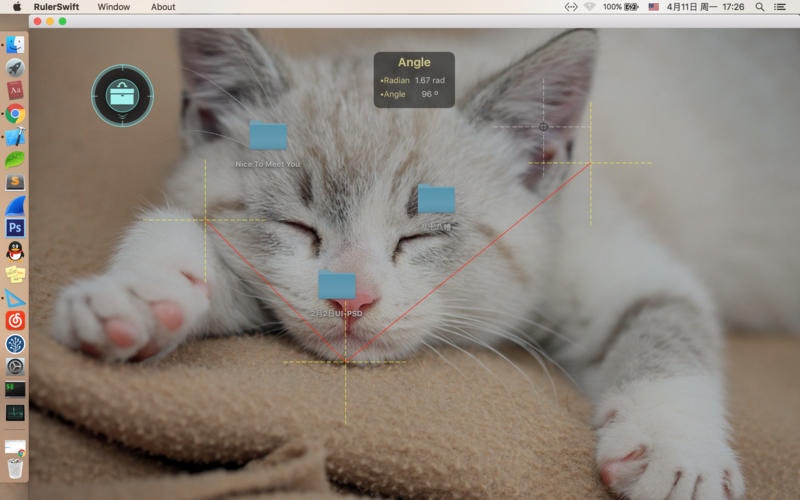This screenshot has height=500, width=800.
Task: Click the Wi-Fi status icon
Action: click(590, 7)
